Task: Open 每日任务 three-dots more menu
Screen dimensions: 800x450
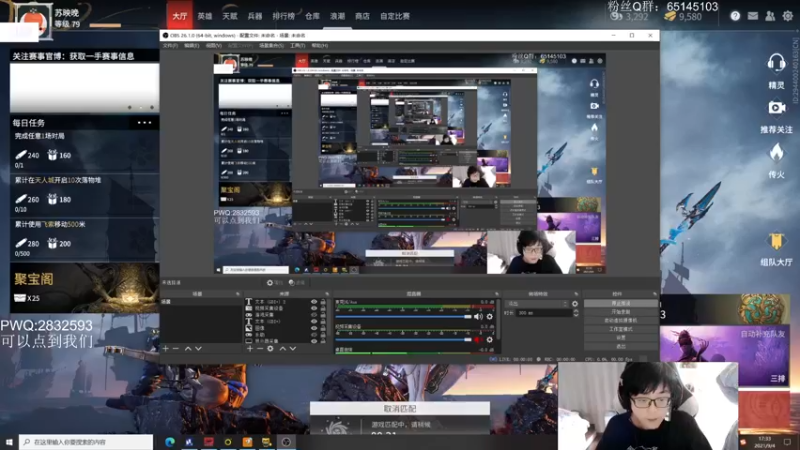Action: coord(144,122)
